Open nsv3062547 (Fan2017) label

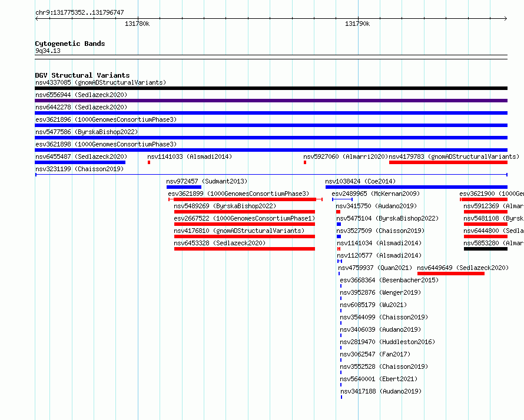click(x=375, y=354)
